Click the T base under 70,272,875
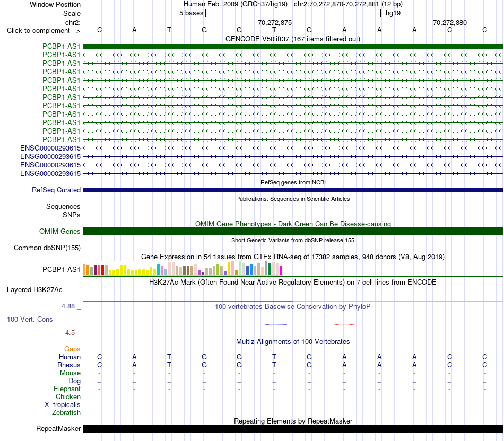Screen dimensions: 504x441 [x=274, y=30]
